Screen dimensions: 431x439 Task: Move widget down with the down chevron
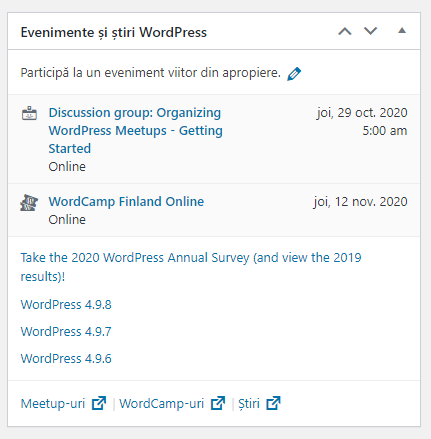click(x=370, y=31)
